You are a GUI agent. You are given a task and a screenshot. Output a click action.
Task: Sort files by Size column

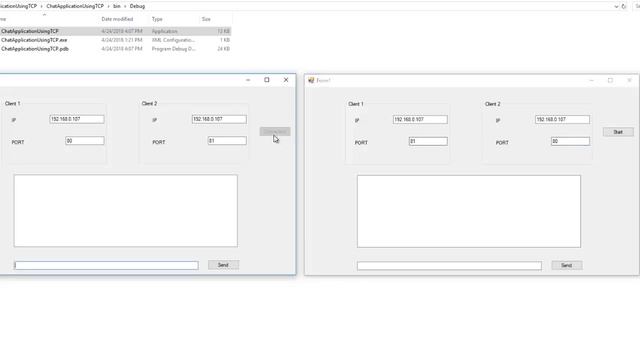coord(206,19)
